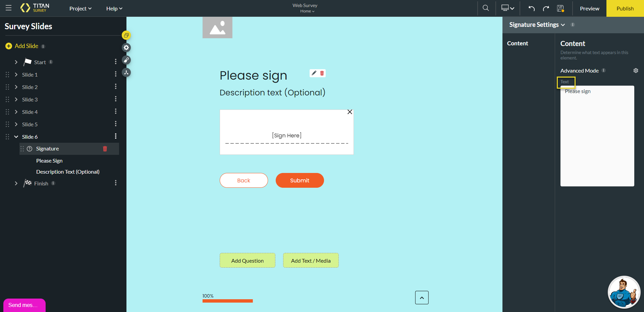This screenshot has height=312, width=644.
Task: Open the slide settings gear beside the canvas
Action: (126, 47)
